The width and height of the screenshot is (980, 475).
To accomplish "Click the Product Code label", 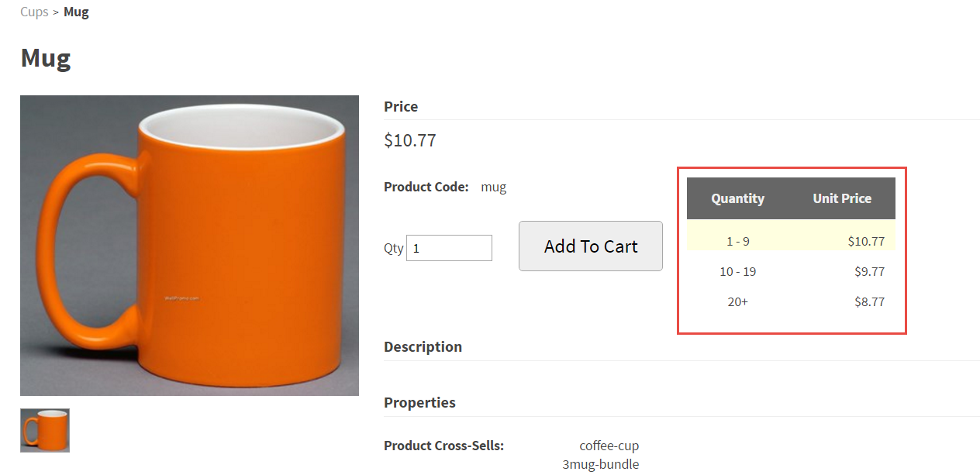I will tap(426, 187).
